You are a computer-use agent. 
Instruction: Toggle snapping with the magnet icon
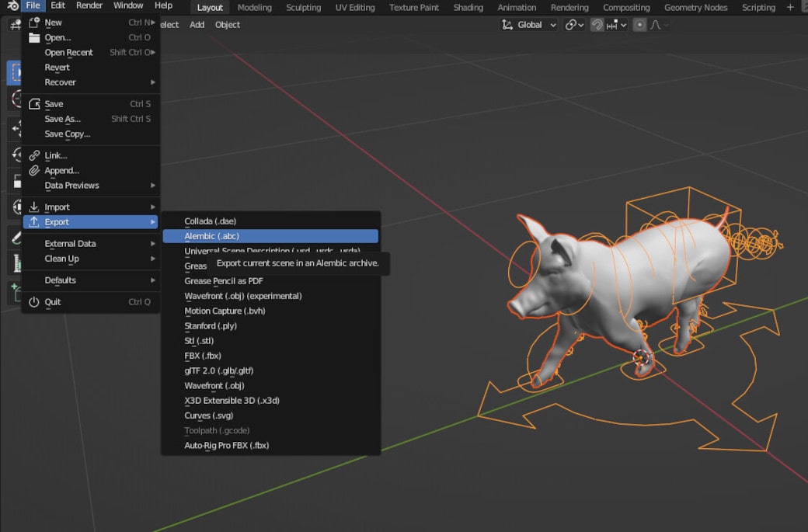point(597,25)
